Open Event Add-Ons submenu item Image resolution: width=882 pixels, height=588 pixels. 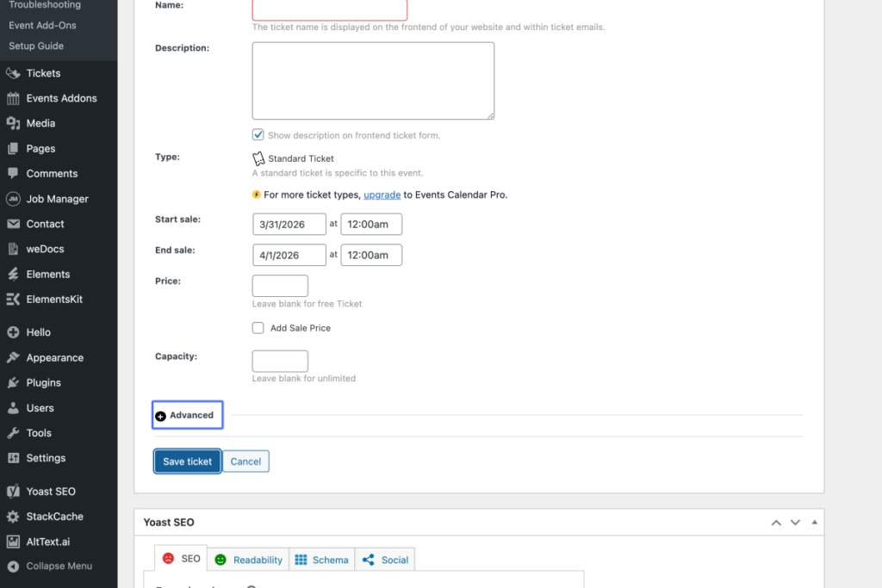(42, 25)
